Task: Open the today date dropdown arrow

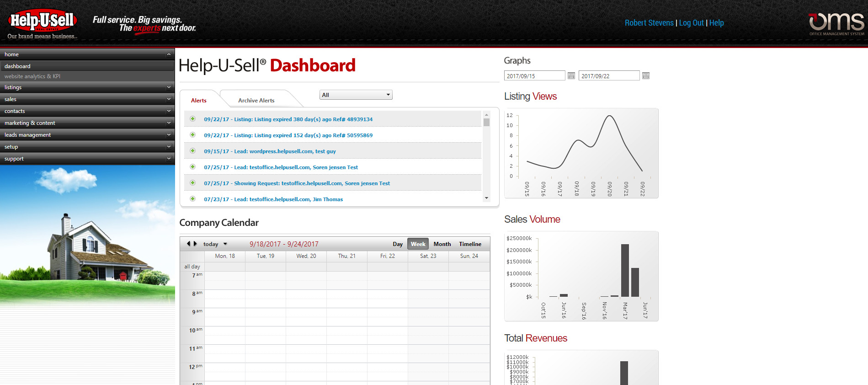Action: (225, 244)
